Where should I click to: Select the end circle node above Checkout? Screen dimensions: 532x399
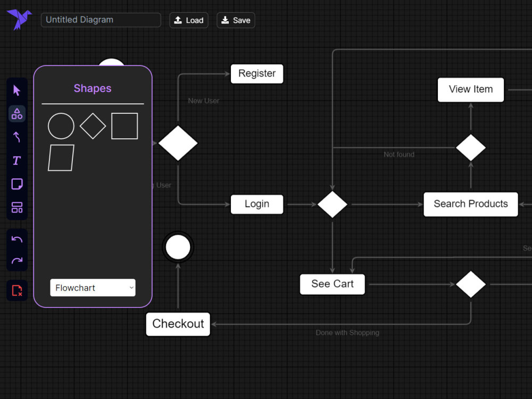tap(178, 247)
